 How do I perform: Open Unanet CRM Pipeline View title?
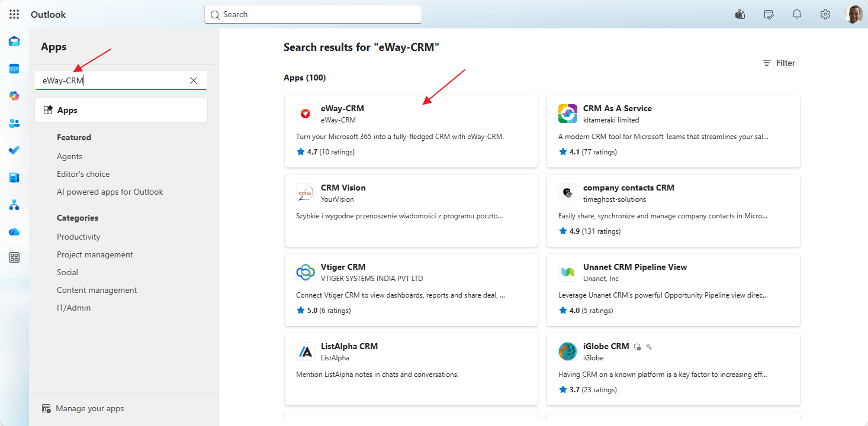coord(635,267)
